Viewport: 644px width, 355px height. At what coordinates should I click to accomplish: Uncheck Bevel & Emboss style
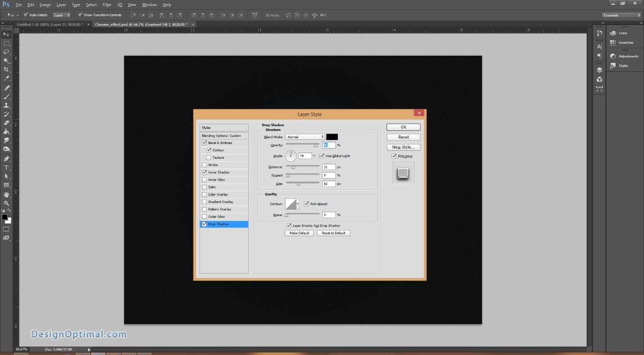[205, 143]
